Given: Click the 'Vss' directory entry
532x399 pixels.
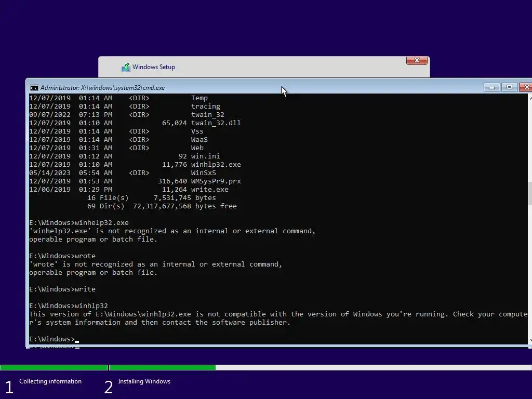Looking at the screenshot, I should (x=197, y=131).
